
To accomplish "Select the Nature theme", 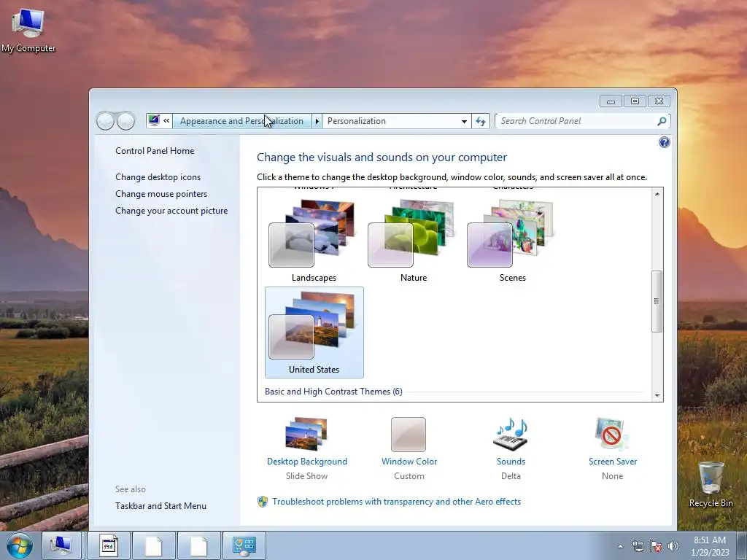I will (x=413, y=241).
